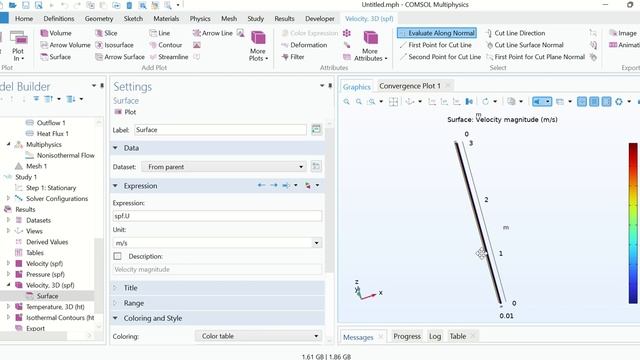Switch to the Log tab
Viewport: 640px width, 360px height.
[435, 336]
